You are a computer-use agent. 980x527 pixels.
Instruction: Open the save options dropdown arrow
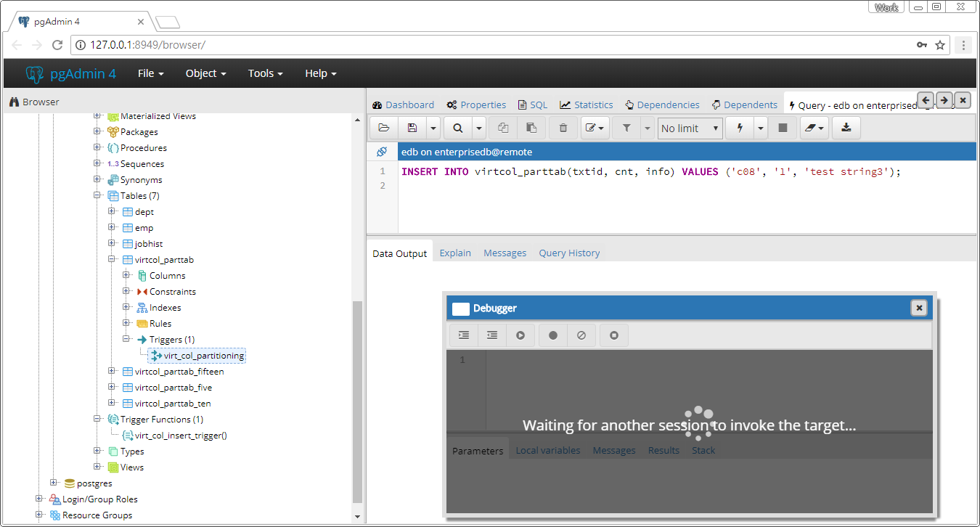[433, 128]
